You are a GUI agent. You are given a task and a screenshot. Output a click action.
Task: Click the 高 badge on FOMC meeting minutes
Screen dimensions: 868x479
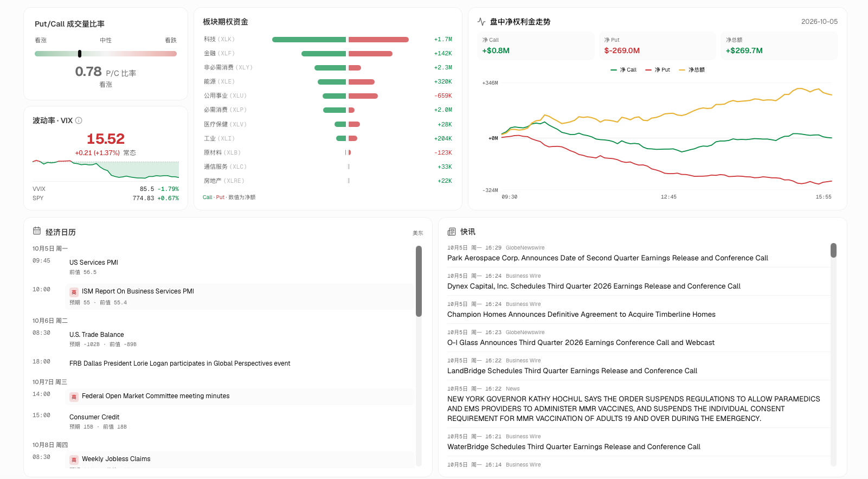point(74,397)
